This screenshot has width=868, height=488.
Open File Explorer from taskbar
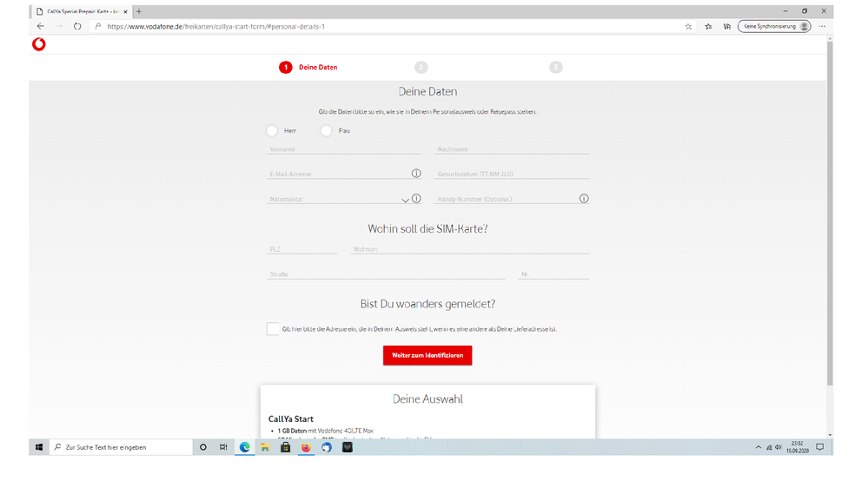(x=265, y=447)
